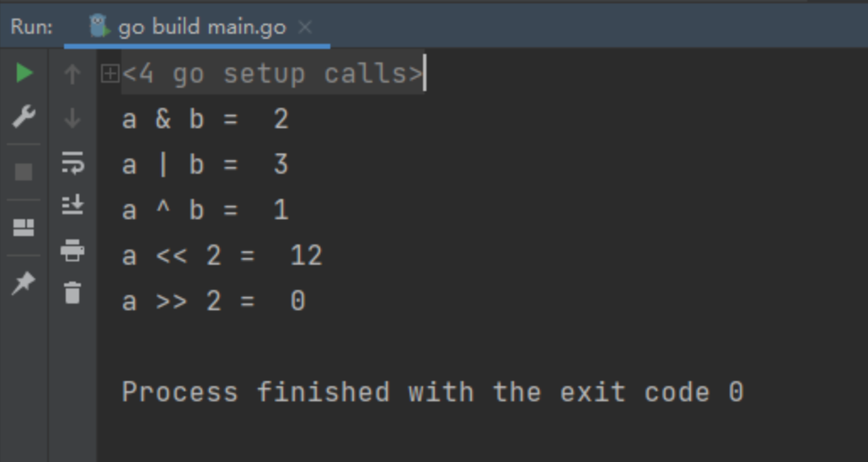Click the Down stack trace arrow

pos(72,118)
